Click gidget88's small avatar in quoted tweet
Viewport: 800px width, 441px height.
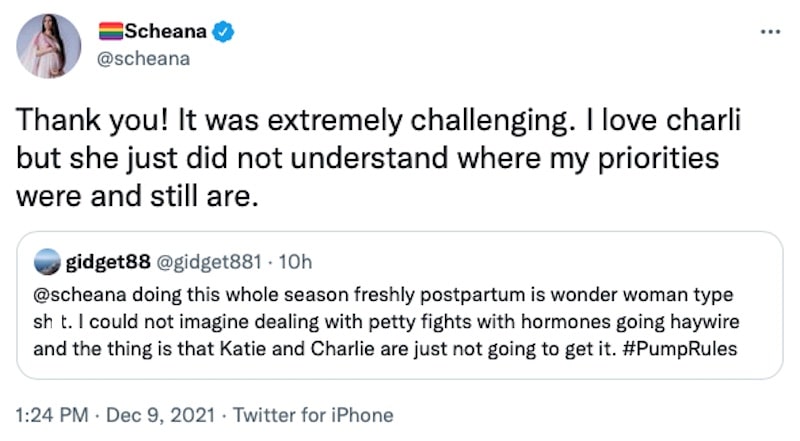pyautogui.click(x=47, y=263)
